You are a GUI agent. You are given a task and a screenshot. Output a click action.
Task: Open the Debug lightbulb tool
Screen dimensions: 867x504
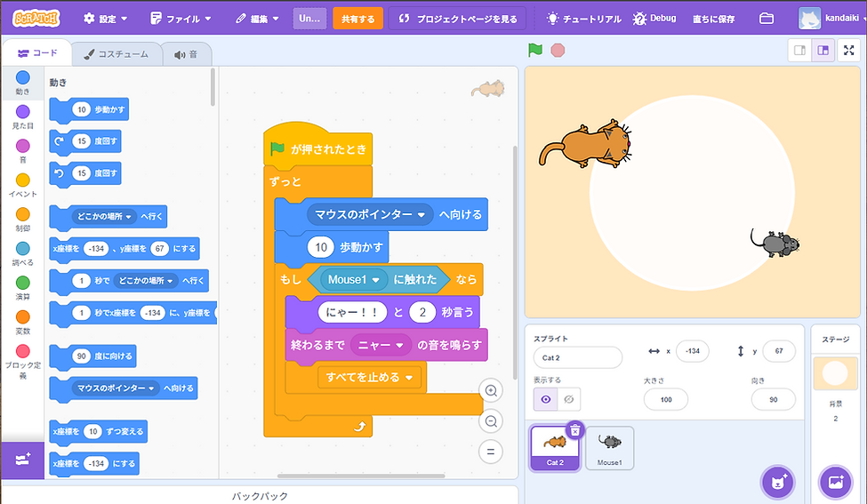click(x=654, y=19)
